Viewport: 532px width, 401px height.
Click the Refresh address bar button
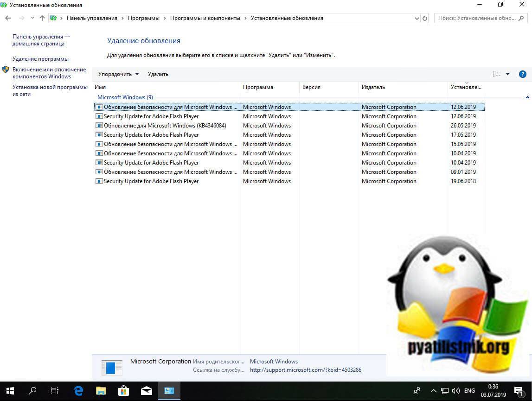pyautogui.click(x=425, y=18)
